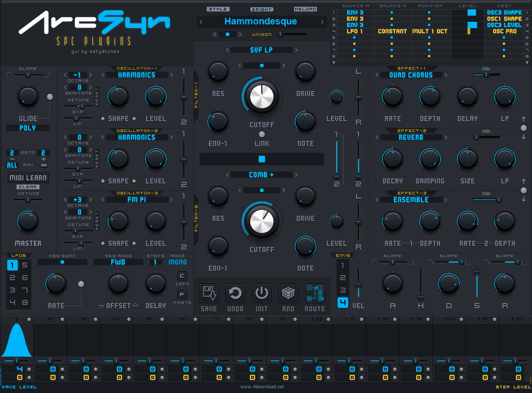Toggle the LFO KEY SYNC switch
Image resolution: width=532 pixels, height=393 pixels.
coord(62,262)
